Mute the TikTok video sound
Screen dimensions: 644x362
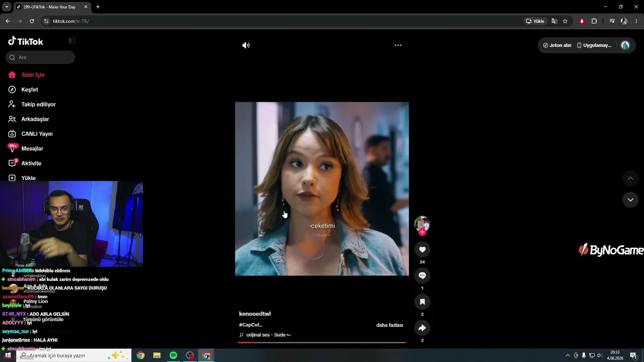[x=246, y=45]
